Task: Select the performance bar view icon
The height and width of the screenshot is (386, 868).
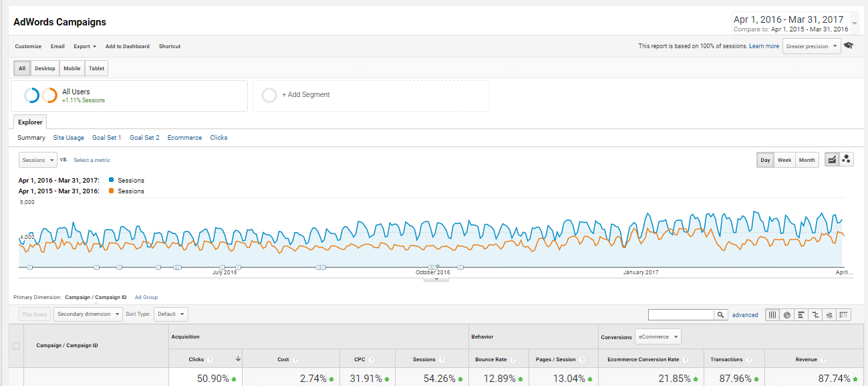Action: (801, 314)
